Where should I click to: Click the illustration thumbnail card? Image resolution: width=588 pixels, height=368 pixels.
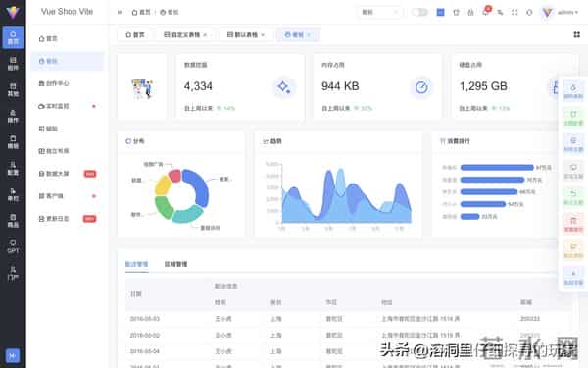pyautogui.click(x=142, y=87)
